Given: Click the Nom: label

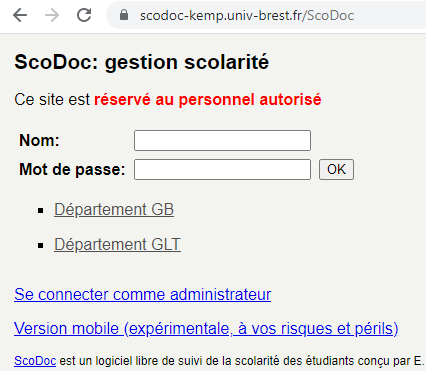Looking at the screenshot, I should pos(39,140).
